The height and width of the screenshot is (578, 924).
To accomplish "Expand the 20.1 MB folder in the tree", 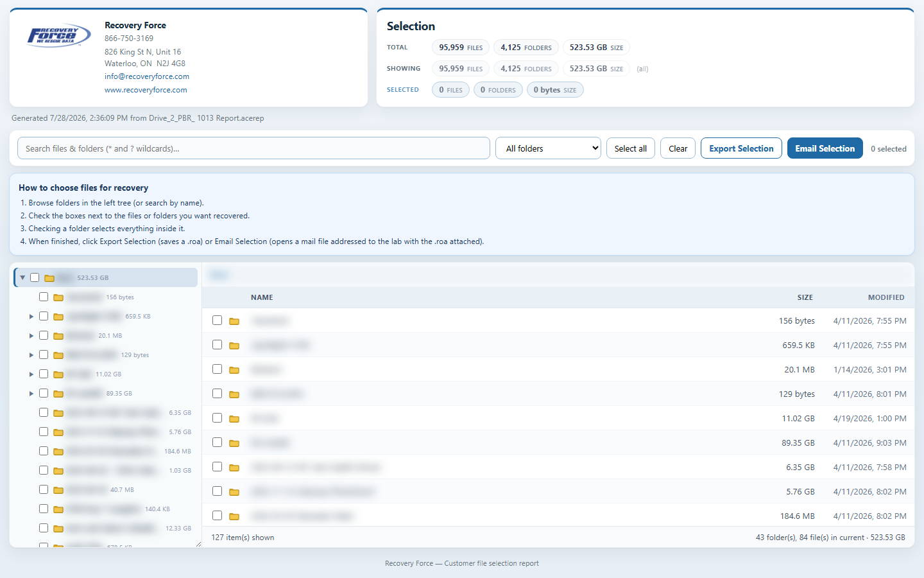I will coord(31,336).
